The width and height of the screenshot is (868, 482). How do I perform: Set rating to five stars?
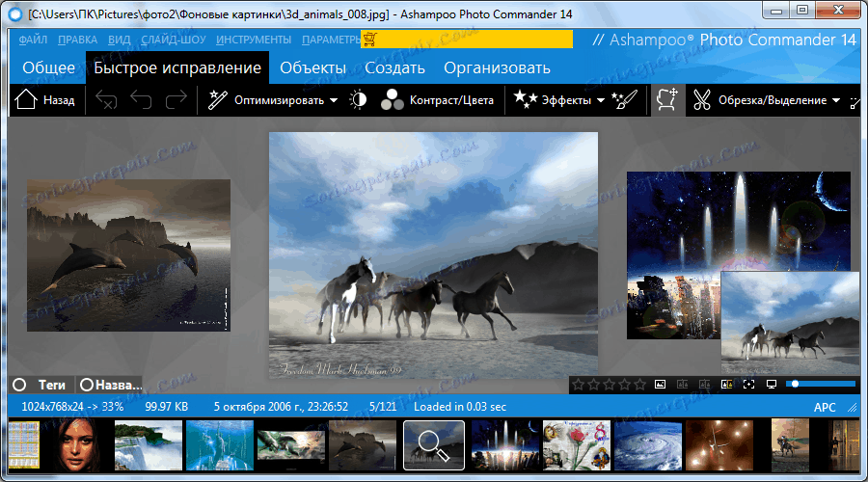pyautogui.click(x=640, y=384)
